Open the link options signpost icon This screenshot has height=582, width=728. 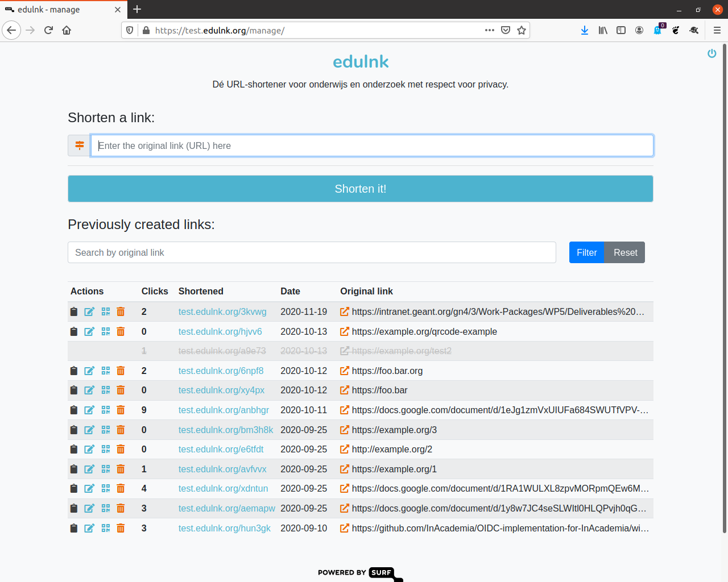[x=79, y=145]
